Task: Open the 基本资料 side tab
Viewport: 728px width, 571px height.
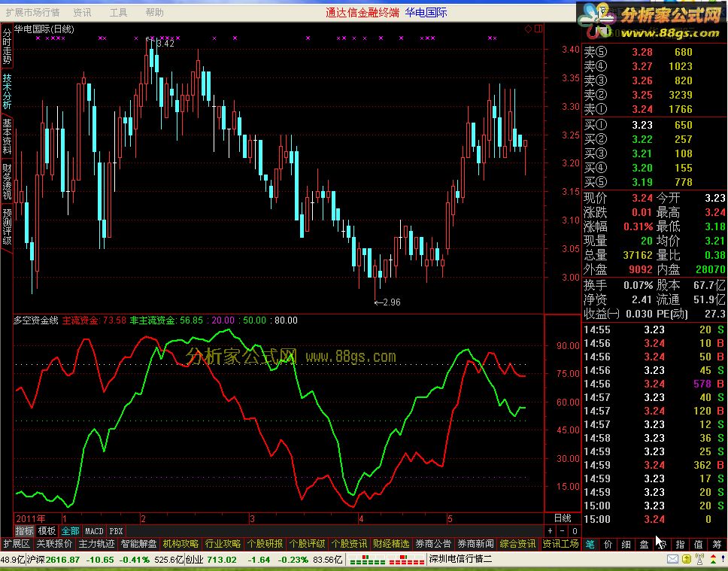Action: (x=7, y=136)
